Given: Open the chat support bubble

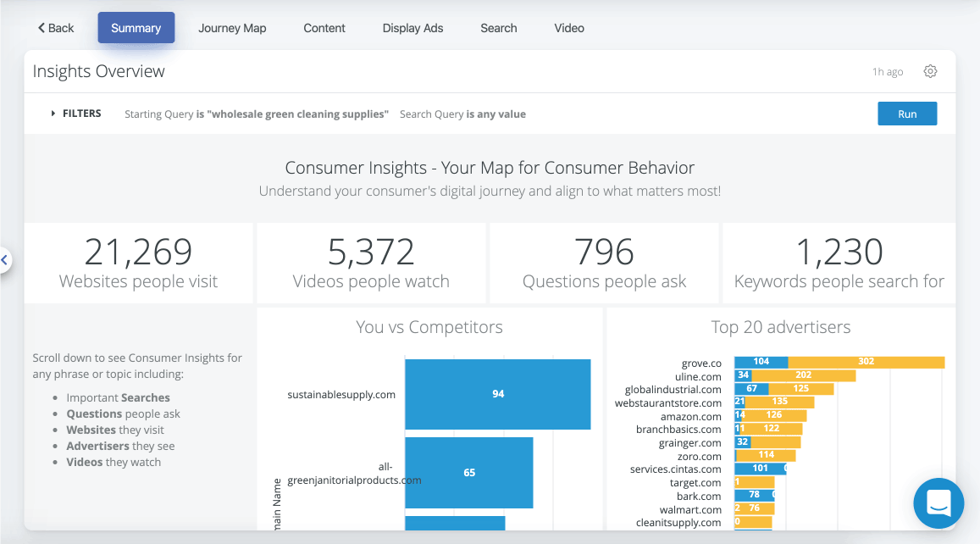Looking at the screenshot, I should click(938, 502).
